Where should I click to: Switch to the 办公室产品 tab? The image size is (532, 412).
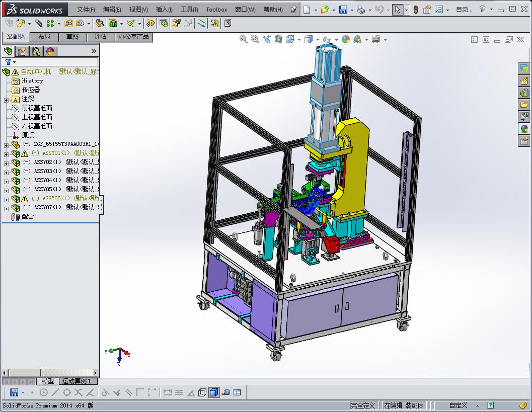(x=134, y=37)
